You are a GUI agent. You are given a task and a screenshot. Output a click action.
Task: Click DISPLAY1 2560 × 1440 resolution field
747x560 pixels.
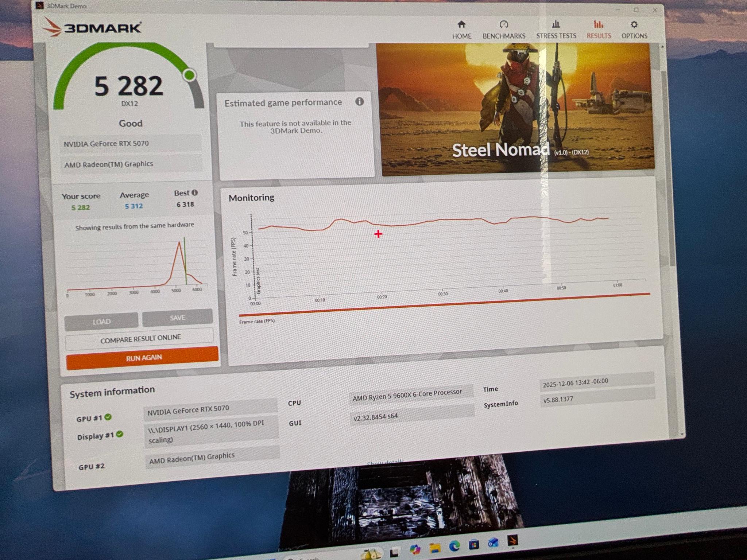(x=211, y=432)
